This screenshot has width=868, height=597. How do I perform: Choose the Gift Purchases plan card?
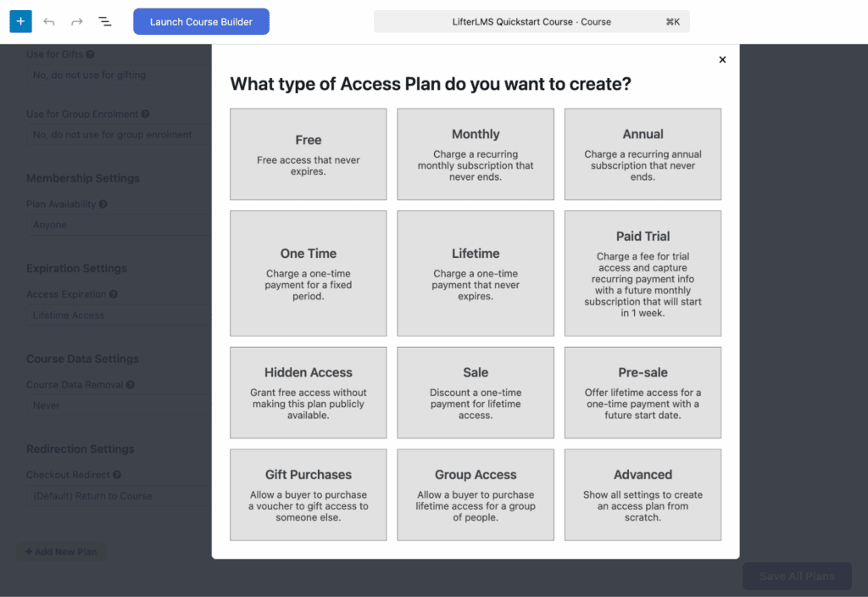tap(309, 494)
